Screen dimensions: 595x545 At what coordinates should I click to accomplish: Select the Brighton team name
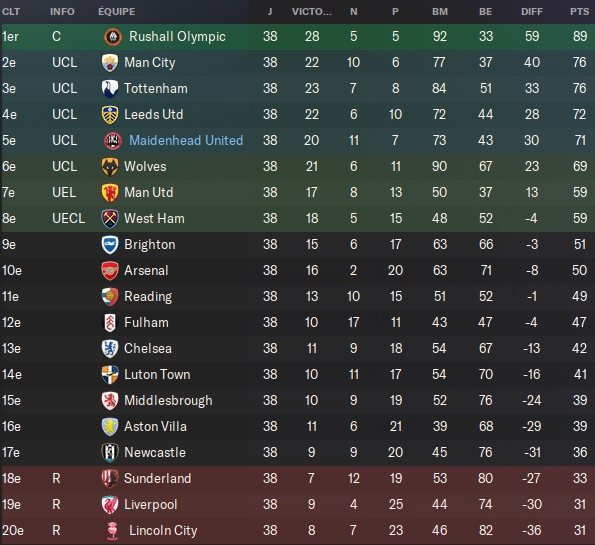150,245
